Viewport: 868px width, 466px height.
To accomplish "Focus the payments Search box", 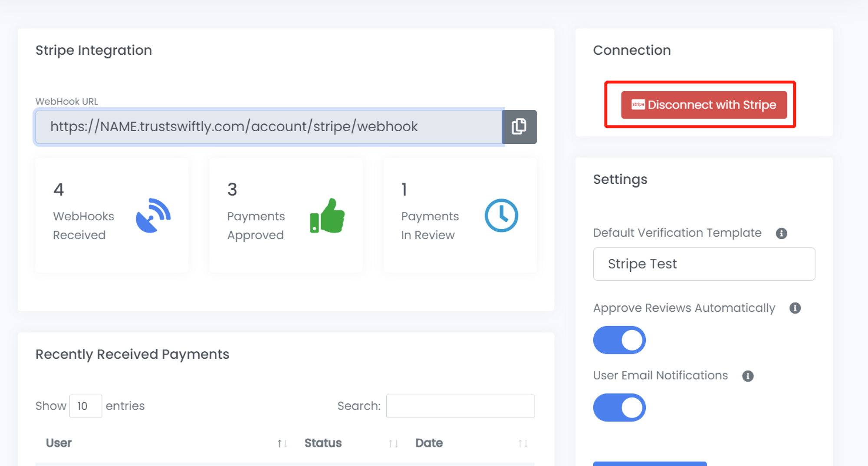I will pos(460,406).
